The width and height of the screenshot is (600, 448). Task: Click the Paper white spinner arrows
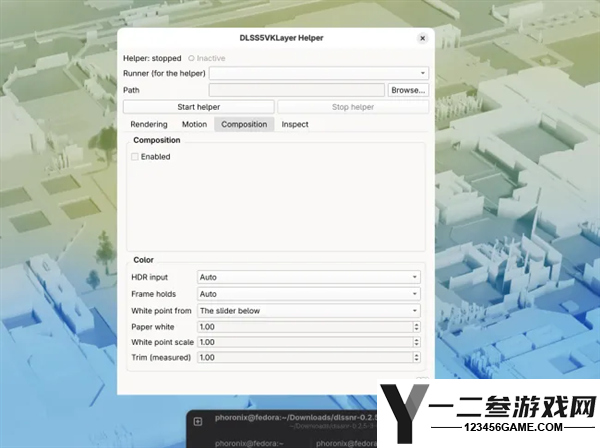coord(417,327)
